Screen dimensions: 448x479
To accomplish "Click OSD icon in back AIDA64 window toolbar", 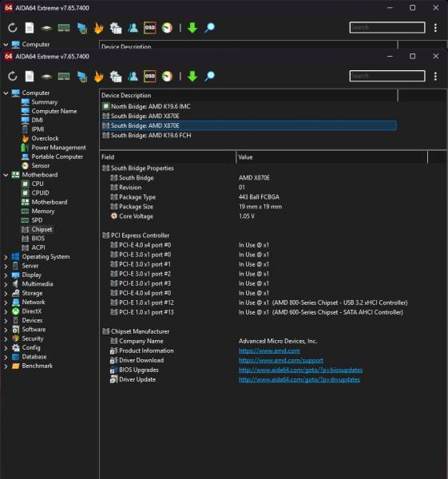I will (x=150, y=28).
